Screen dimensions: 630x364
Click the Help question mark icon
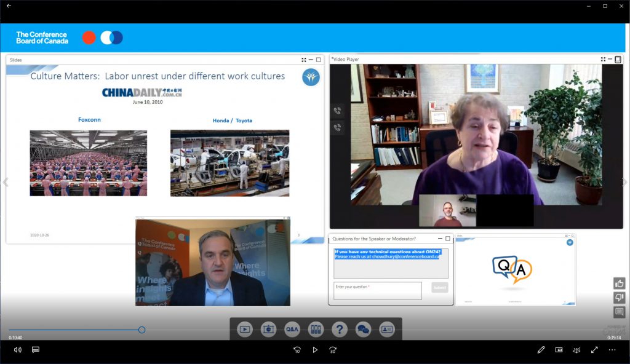(340, 330)
